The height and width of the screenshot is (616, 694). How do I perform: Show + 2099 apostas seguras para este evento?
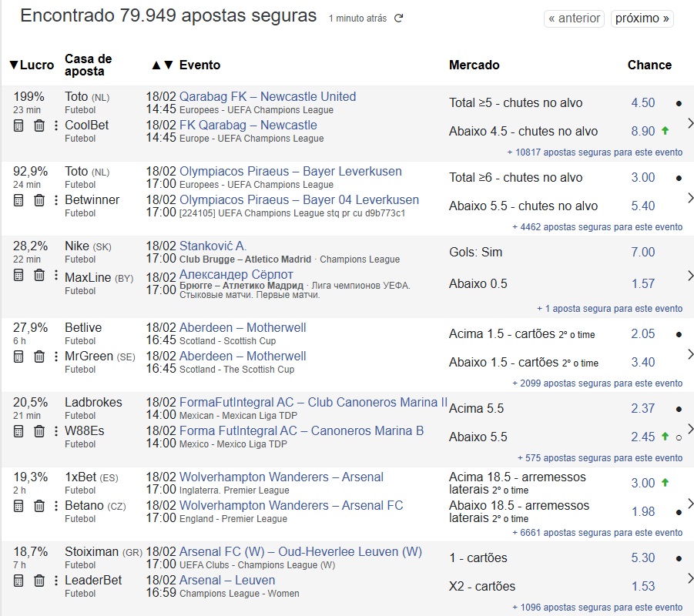tap(597, 383)
